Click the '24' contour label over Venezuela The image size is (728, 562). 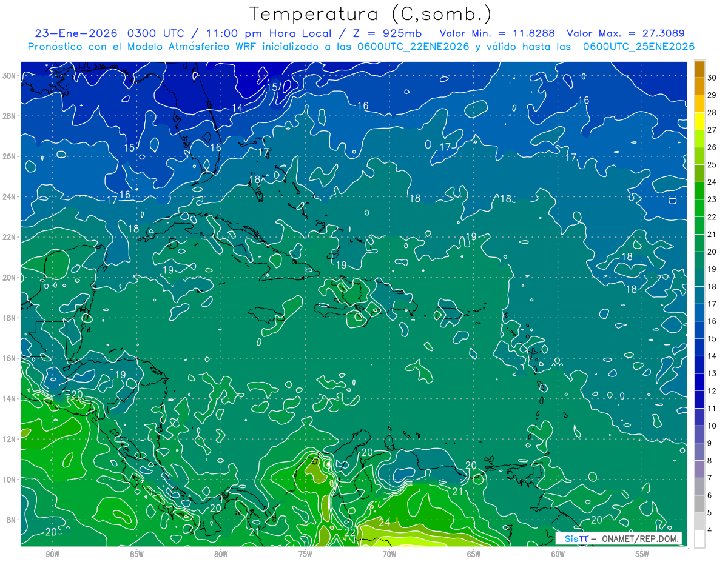[x=385, y=522]
